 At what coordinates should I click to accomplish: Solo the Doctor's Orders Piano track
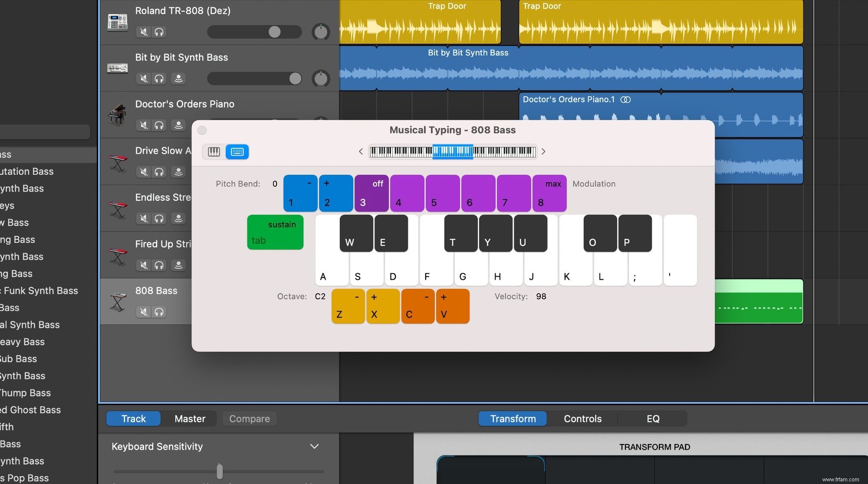(159, 125)
